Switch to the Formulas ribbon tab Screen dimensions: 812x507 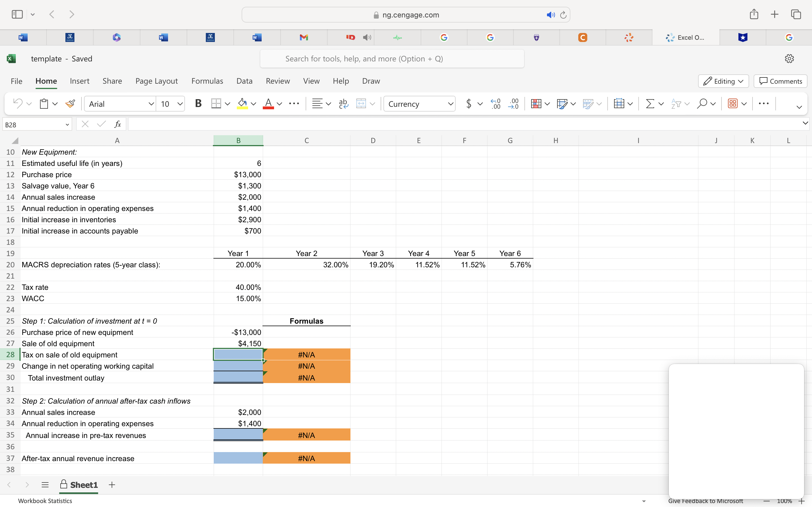pos(207,81)
